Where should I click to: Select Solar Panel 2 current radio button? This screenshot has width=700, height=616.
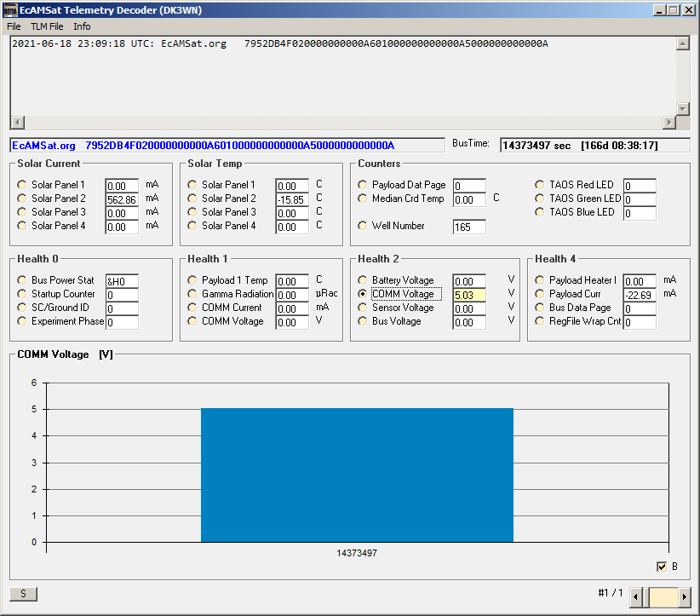click(x=21, y=198)
